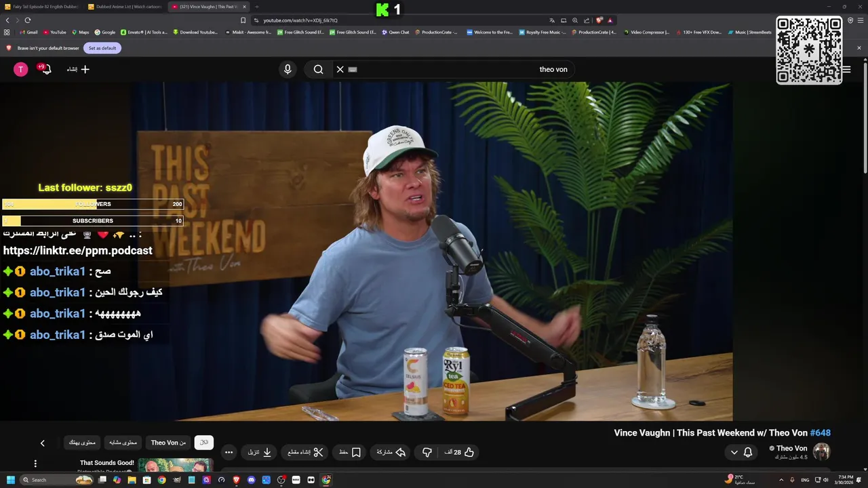The width and height of the screenshot is (868, 488).
Task: Open Chrome from the taskbar
Action: [x=161, y=480]
